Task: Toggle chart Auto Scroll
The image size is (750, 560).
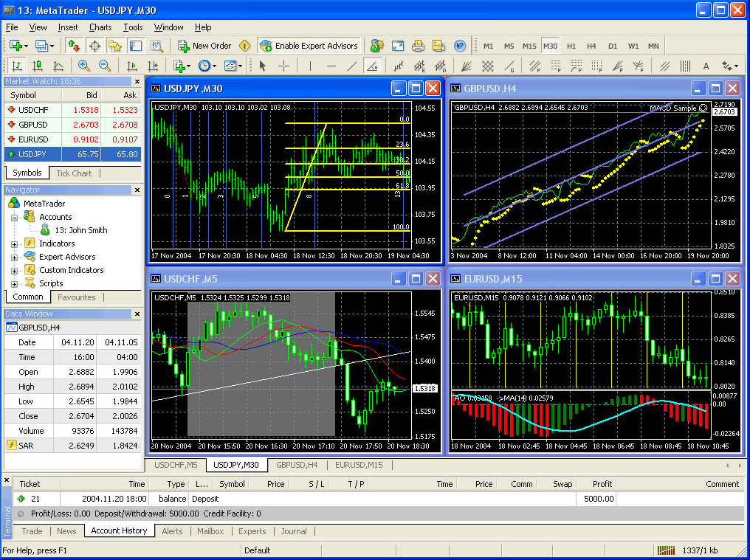Action: (132, 66)
